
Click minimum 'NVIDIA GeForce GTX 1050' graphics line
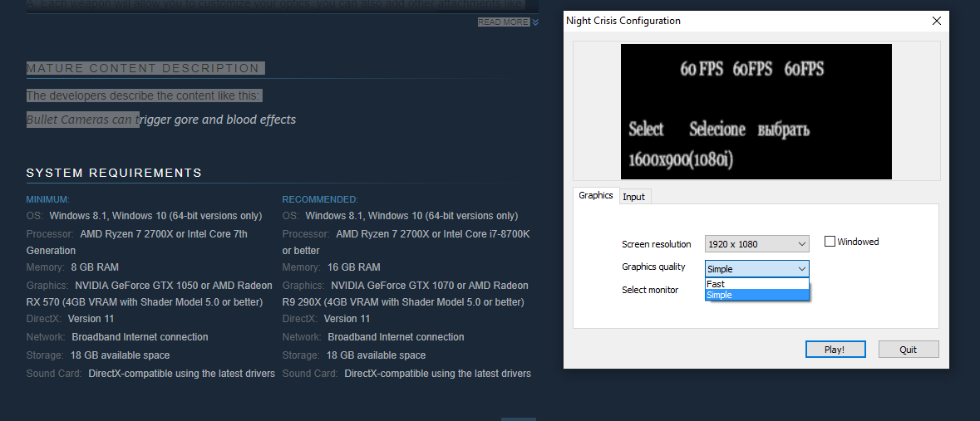(x=150, y=294)
